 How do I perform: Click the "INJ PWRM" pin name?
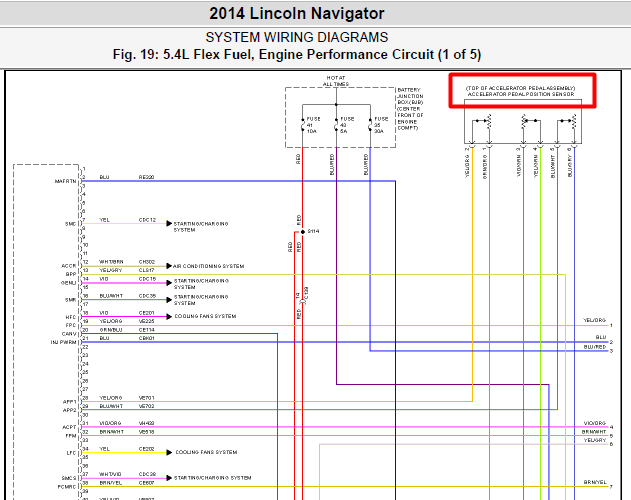[x=63, y=343]
